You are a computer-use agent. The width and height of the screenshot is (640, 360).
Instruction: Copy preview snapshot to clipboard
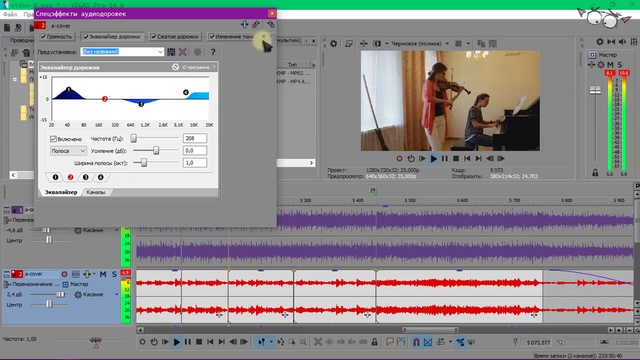(x=481, y=43)
